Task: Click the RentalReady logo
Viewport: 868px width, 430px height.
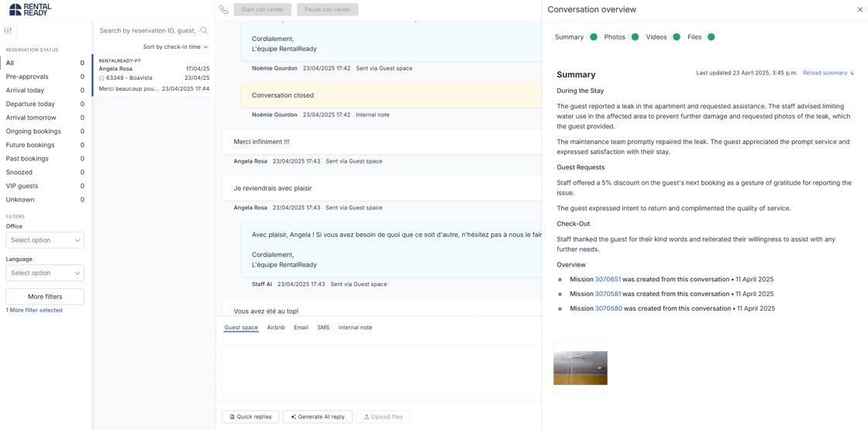Action: (x=30, y=9)
